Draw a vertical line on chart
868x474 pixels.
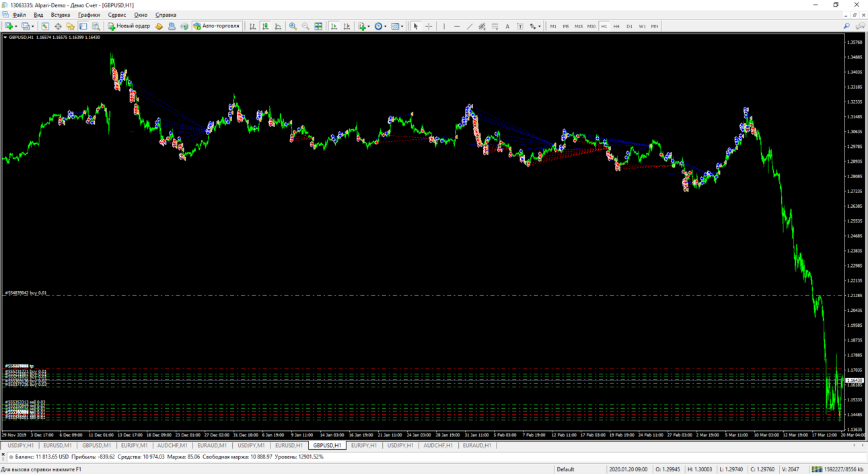[x=444, y=26]
